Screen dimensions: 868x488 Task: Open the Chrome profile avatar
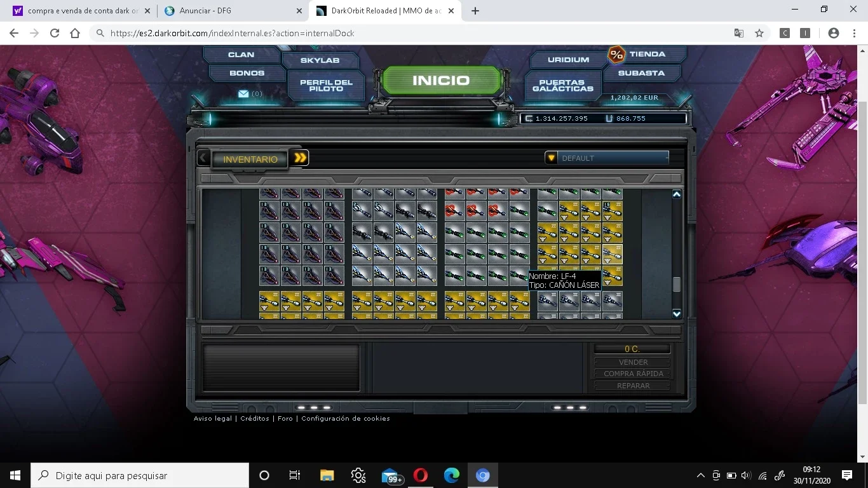click(x=834, y=33)
